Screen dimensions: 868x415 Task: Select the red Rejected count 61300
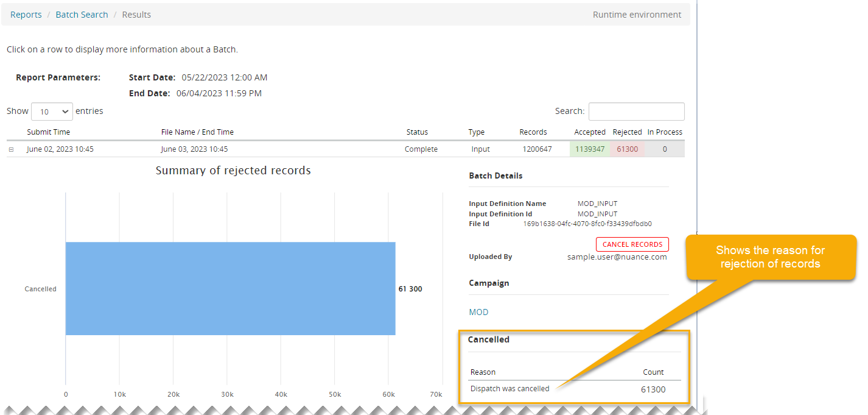tap(627, 149)
